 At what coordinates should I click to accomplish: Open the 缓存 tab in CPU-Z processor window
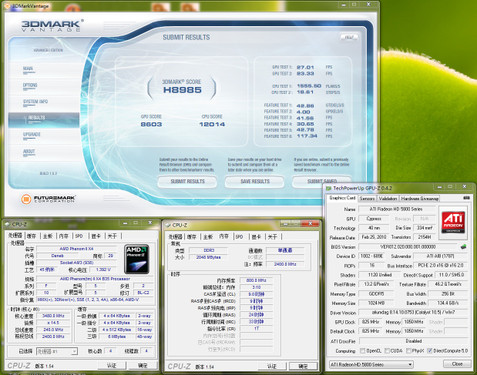coord(32,236)
